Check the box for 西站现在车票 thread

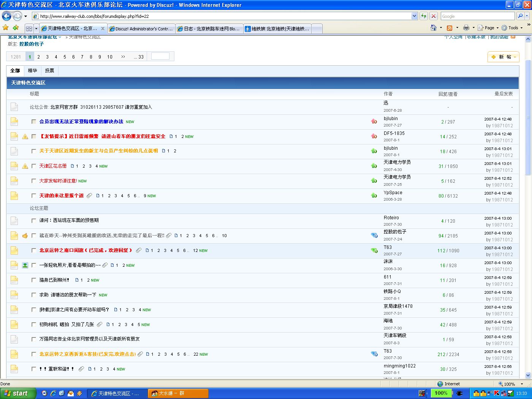[34, 220]
